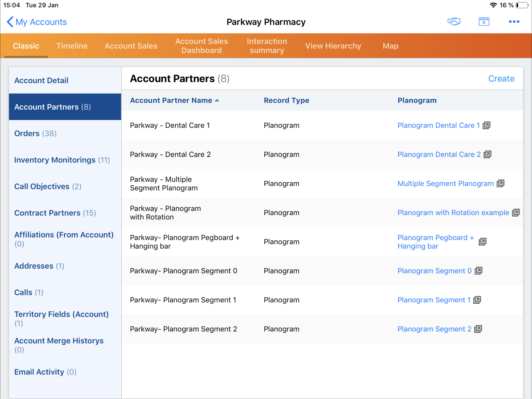The height and width of the screenshot is (399, 532).
Task: Tap the handshake icon in header
Action: tap(454, 22)
